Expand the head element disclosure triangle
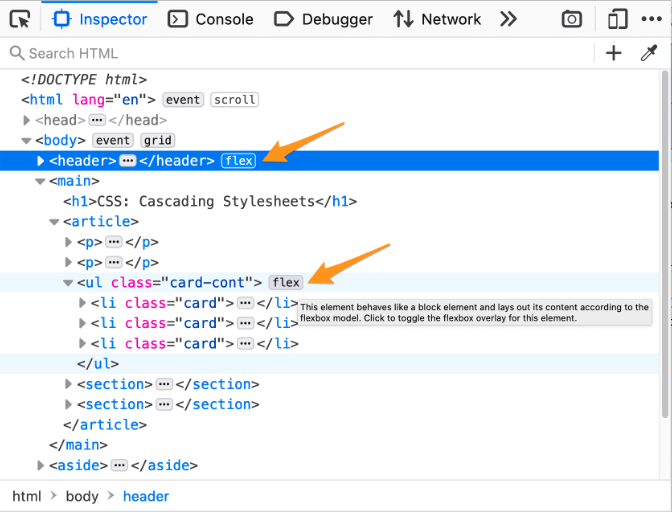The image size is (672, 512). (27, 120)
